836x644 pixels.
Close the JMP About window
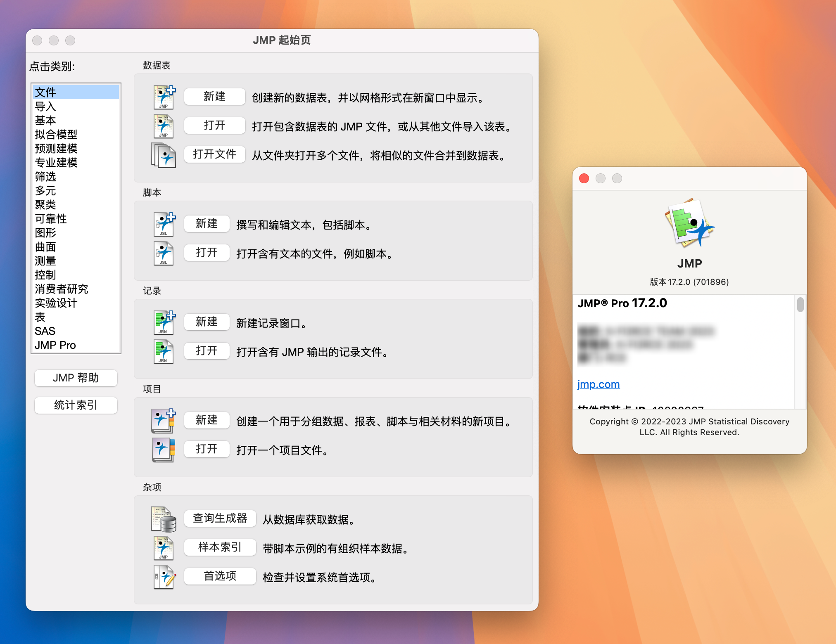pyautogui.click(x=584, y=178)
